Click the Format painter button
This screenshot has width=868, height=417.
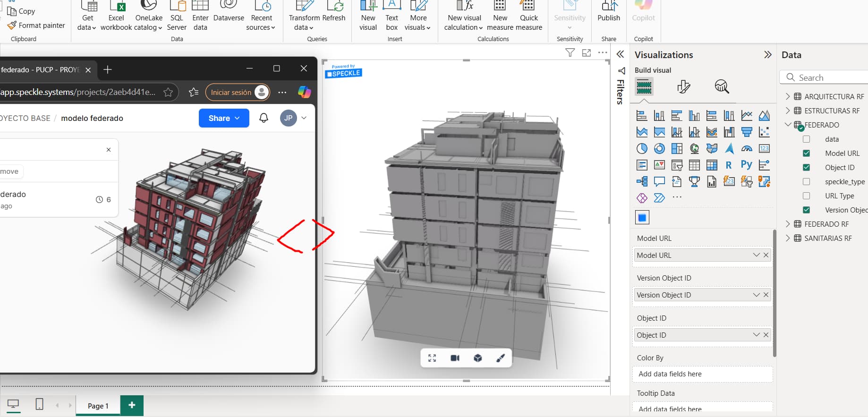(37, 26)
